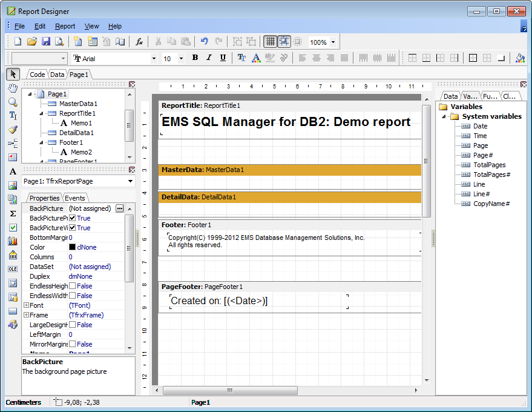Close the Variables data panel
This screenshot has width=532, height=412.
[524, 84]
